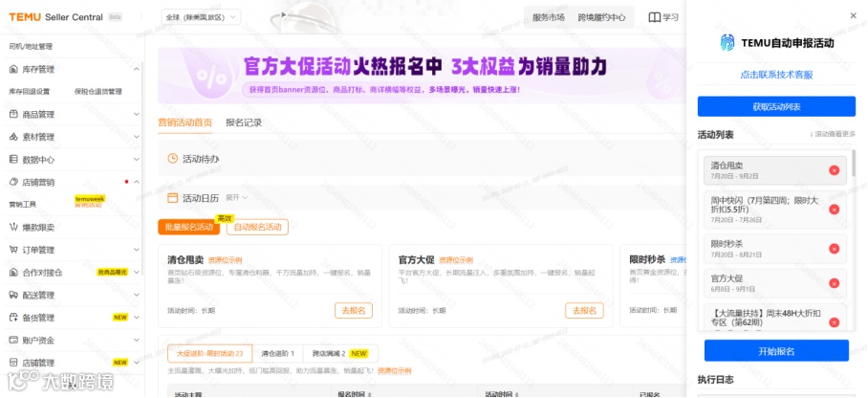Close the auto-declare side panel
Image resolution: width=868 pixels, height=398 pixels.
[x=853, y=16]
